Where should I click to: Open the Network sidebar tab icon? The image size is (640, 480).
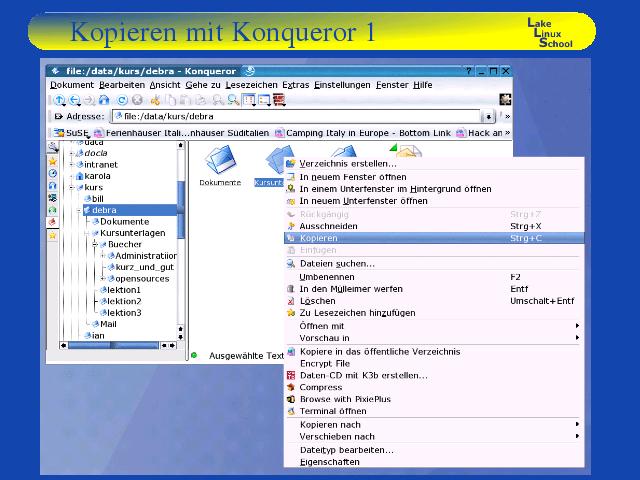tap(53, 198)
